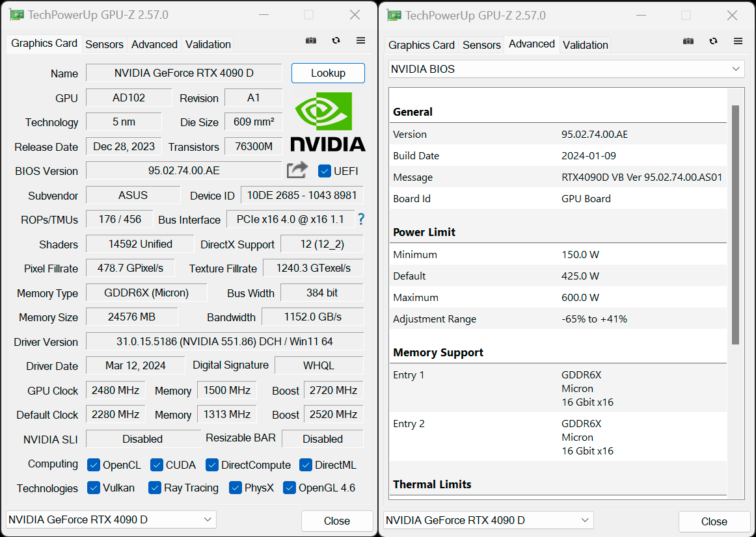This screenshot has height=537, width=756.
Task: Click GPU-Z app icon in right title bar
Action: [394, 16]
